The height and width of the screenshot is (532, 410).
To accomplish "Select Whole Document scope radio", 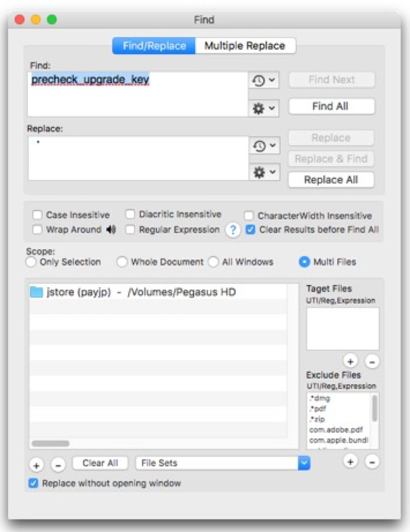I will click(122, 262).
